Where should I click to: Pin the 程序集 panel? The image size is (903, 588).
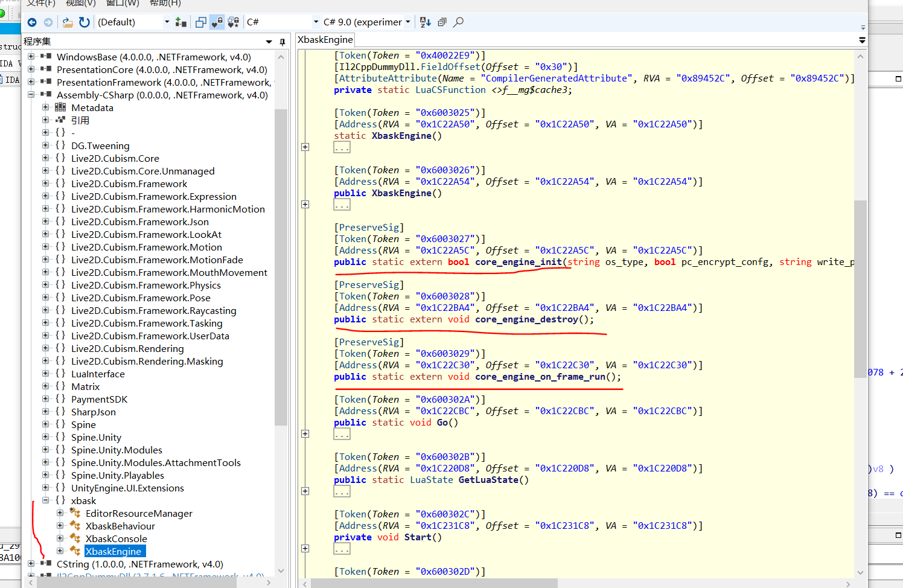pos(282,42)
